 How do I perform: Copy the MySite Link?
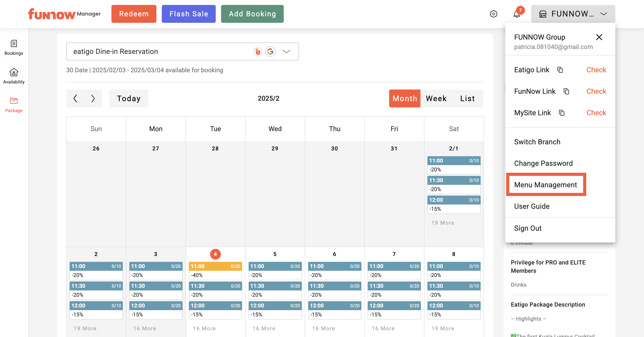click(x=562, y=113)
